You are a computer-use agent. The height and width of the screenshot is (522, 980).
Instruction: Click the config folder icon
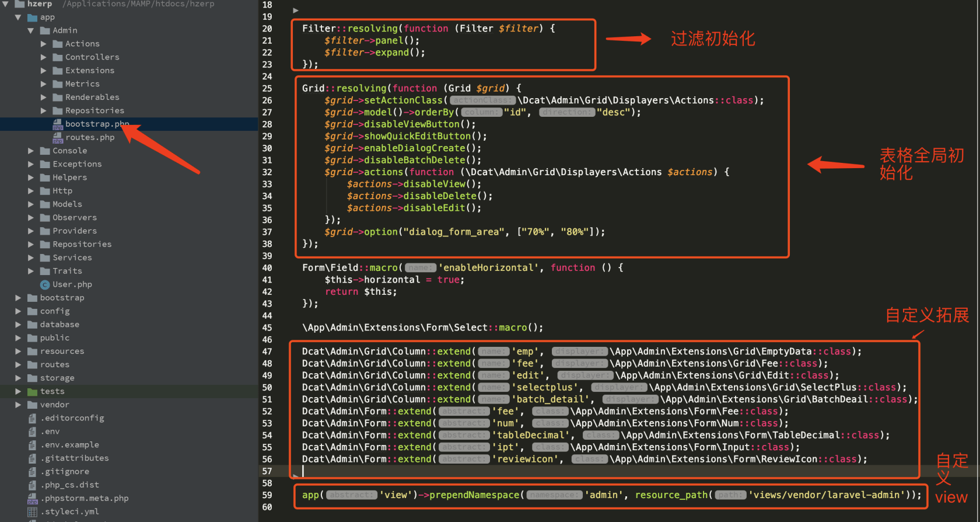(x=32, y=311)
